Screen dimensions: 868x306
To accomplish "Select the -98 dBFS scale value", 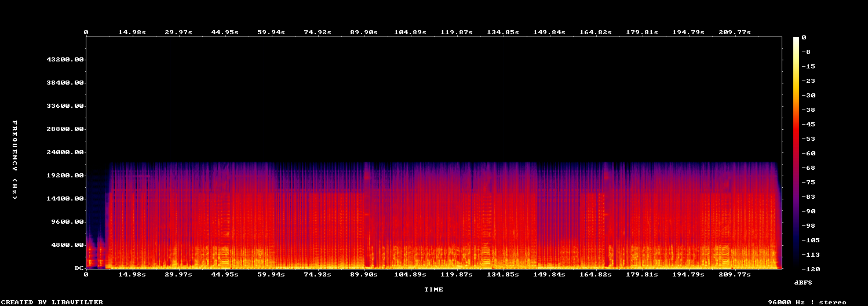I will pos(809,225).
